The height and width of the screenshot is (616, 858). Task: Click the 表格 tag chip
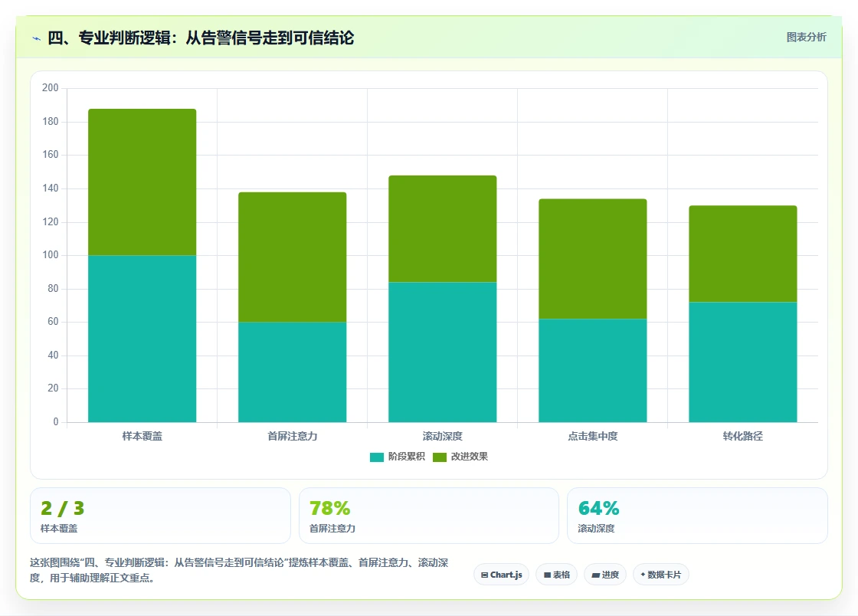pyautogui.click(x=556, y=575)
